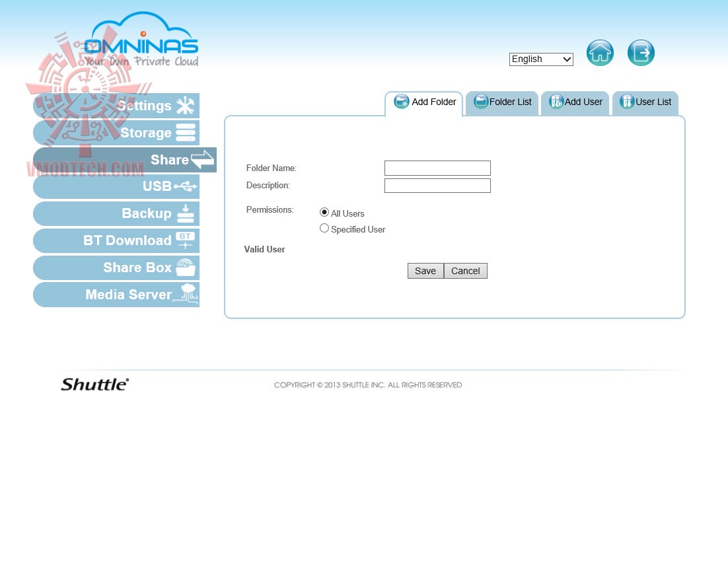Open the English language dropdown
This screenshot has height=580, width=728.
(541, 59)
